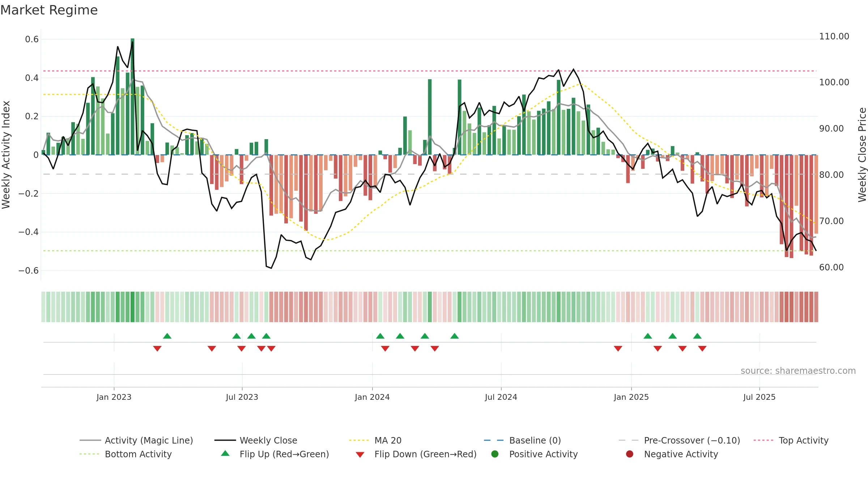Click the −0.4 activity axis label
This screenshot has height=488, width=868.
tap(29, 232)
